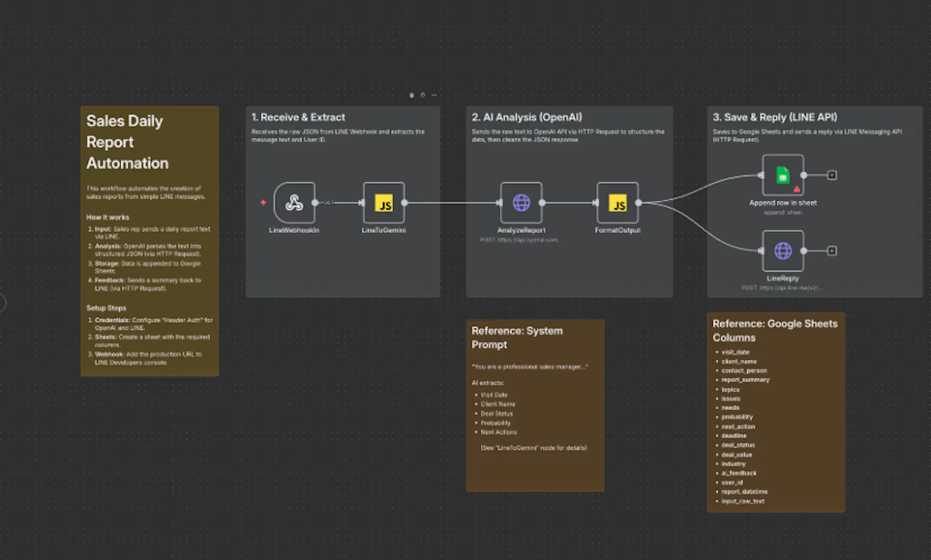
Task: Select the LineWebhookIn webhook node
Action: click(294, 203)
